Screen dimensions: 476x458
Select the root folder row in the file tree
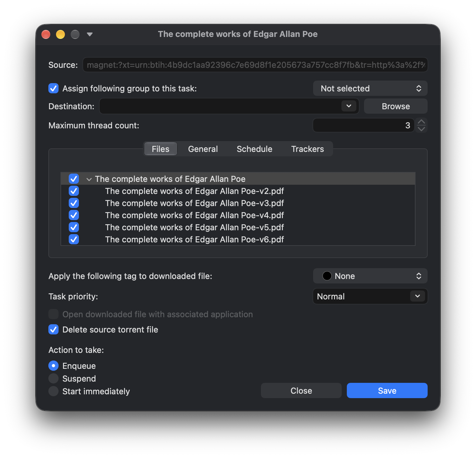coord(238,179)
